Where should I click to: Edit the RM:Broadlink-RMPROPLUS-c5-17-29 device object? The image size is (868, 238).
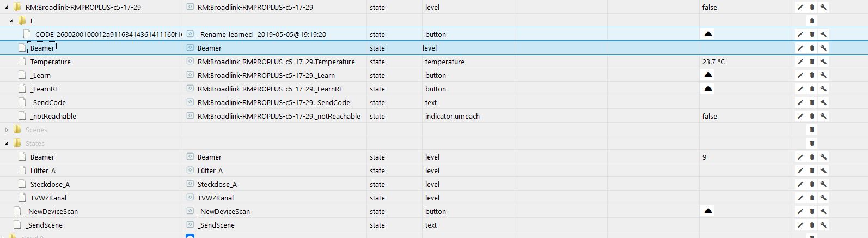coord(800,7)
